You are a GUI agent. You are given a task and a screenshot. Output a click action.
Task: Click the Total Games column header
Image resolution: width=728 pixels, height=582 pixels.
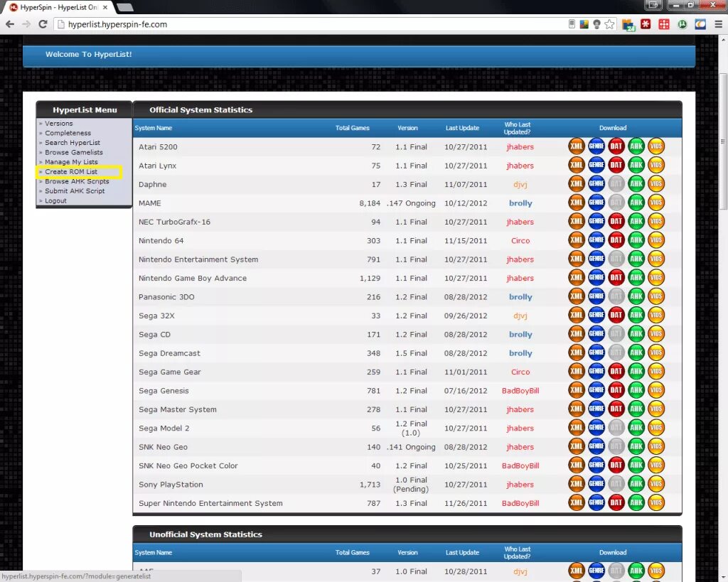(353, 128)
